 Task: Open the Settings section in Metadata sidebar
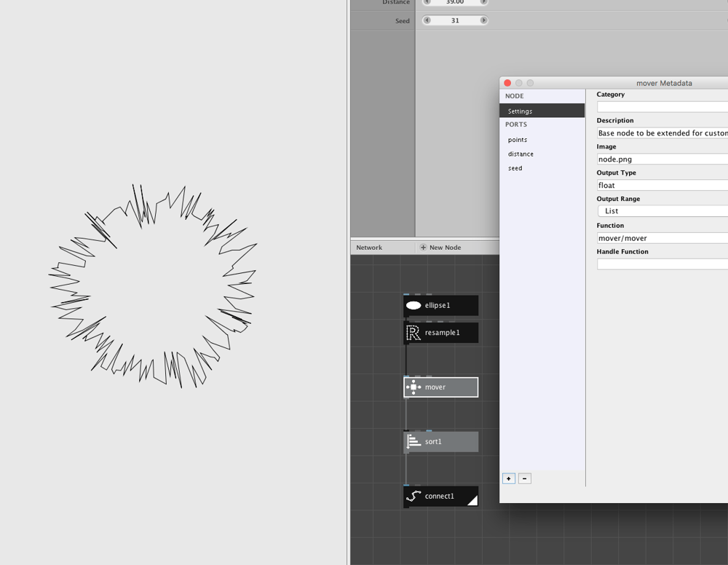542,111
